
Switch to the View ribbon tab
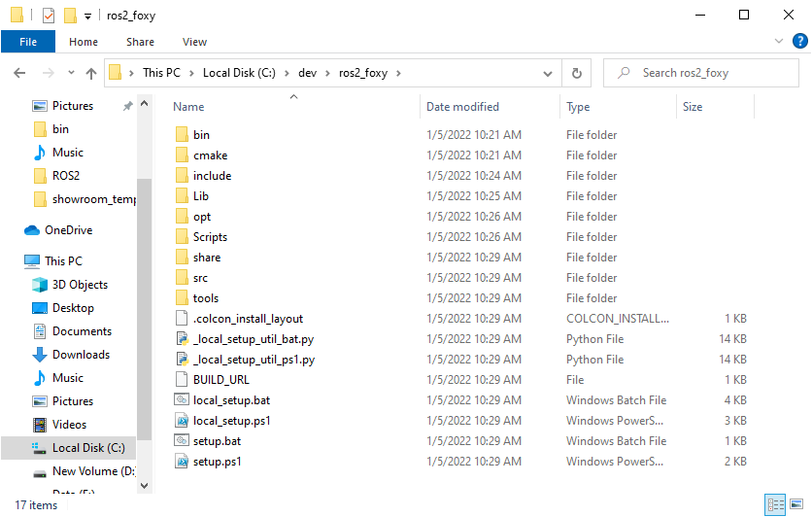point(194,42)
